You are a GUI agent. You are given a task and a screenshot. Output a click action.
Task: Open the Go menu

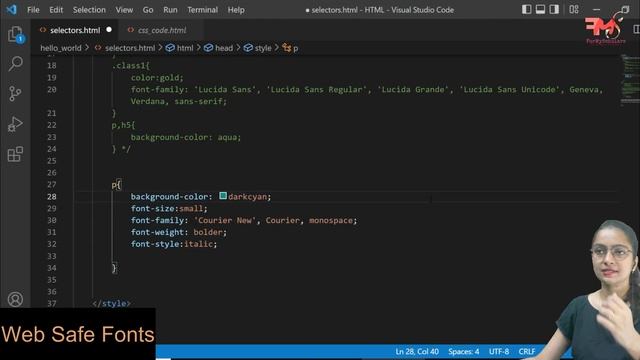pyautogui.click(x=148, y=10)
